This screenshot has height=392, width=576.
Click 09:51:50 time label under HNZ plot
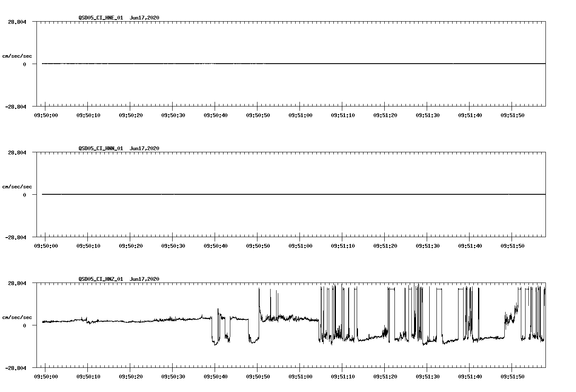click(512, 376)
